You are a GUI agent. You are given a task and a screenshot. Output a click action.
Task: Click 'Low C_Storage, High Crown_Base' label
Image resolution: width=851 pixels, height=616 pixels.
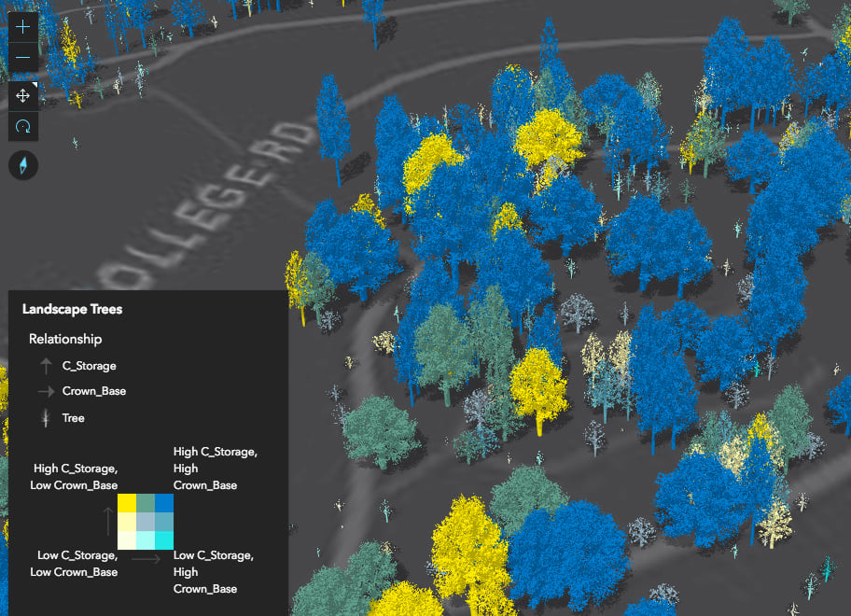coord(214,572)
